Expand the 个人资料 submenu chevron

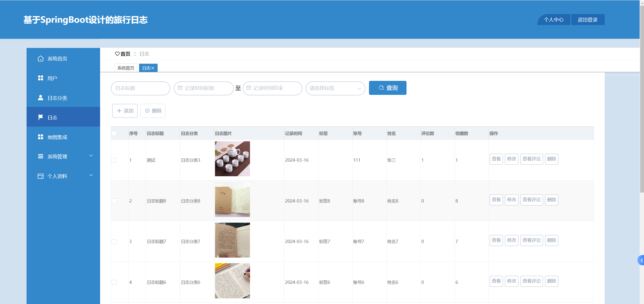pyautogui.click(x=91, y=175)
